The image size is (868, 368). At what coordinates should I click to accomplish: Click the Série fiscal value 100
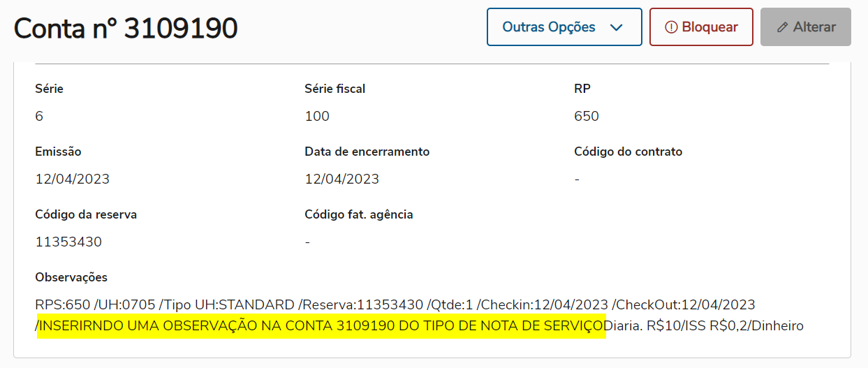[317, 116]
